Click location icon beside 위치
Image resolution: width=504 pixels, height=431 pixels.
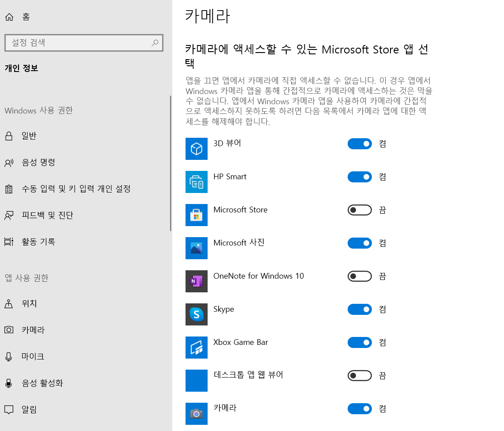[x=9, y=304]
